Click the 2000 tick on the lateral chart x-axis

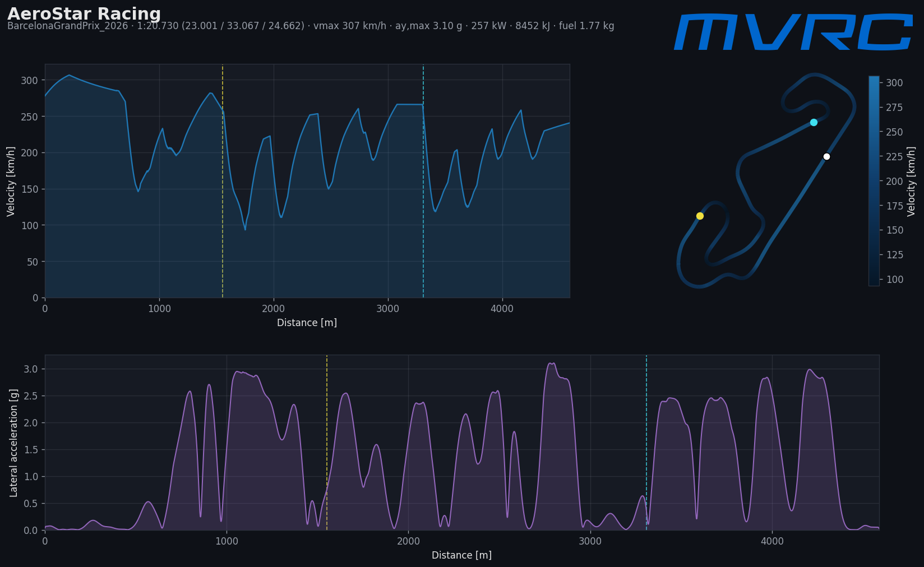point(408,541)
